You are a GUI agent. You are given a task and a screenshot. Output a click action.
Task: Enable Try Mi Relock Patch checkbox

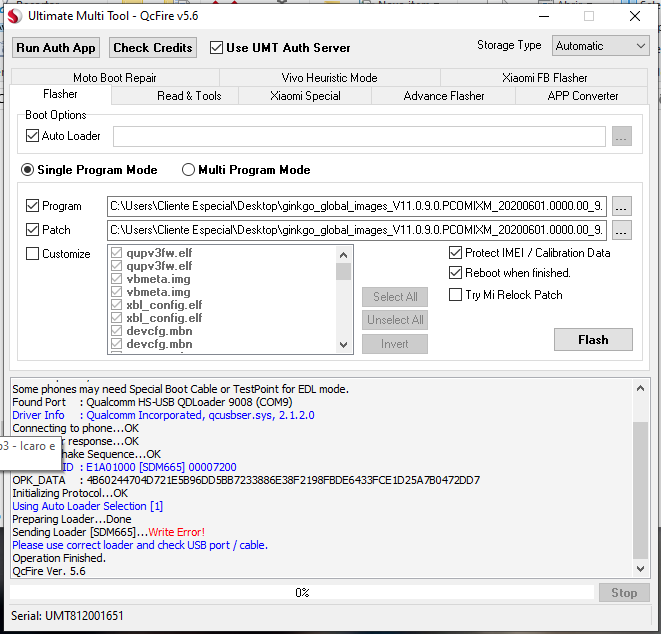point(455,294)
